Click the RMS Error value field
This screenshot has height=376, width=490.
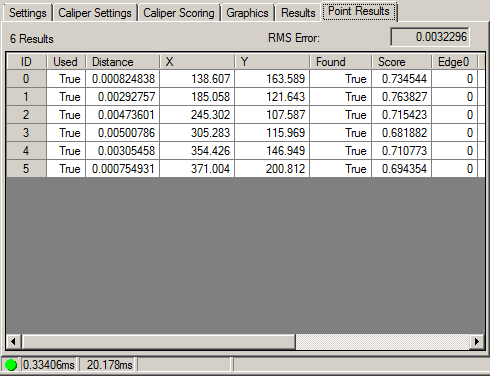click(x=430, y=37)
